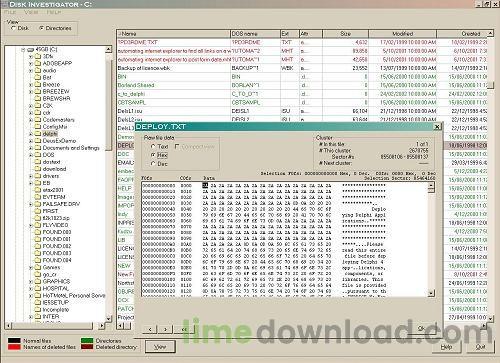Sort by the Modified column header
Viewport: 500px width, 363px height.
[402, 34]
